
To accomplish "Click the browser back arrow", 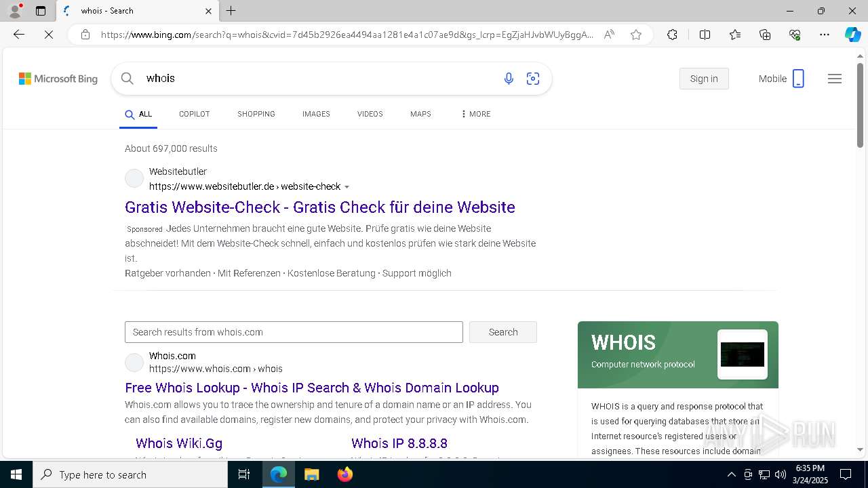I will [x=19, y=35].
